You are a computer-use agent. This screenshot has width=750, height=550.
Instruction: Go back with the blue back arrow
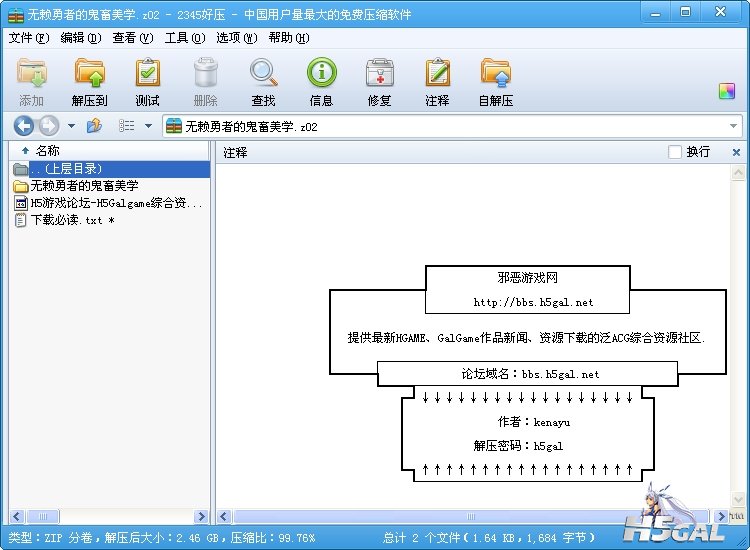tap(23, 126)
